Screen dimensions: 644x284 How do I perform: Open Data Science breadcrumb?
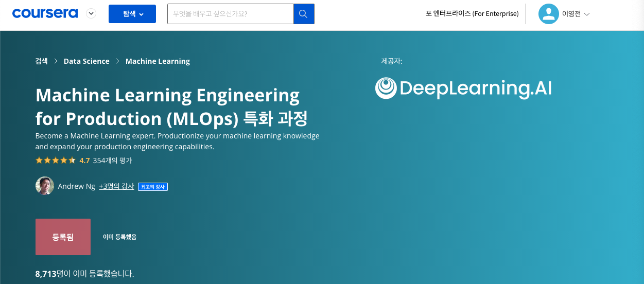(86, 61)
